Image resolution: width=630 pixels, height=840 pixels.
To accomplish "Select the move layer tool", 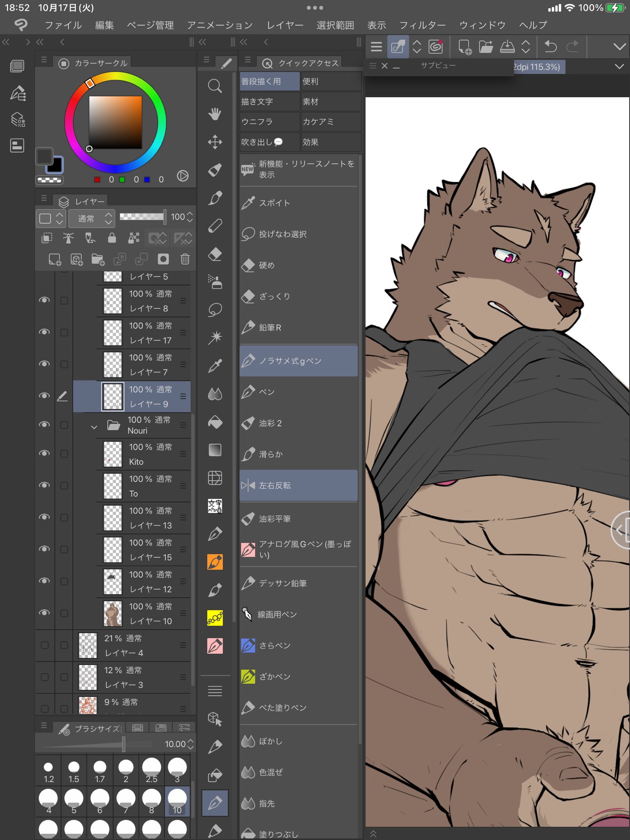I will click(x=215, y=142).
